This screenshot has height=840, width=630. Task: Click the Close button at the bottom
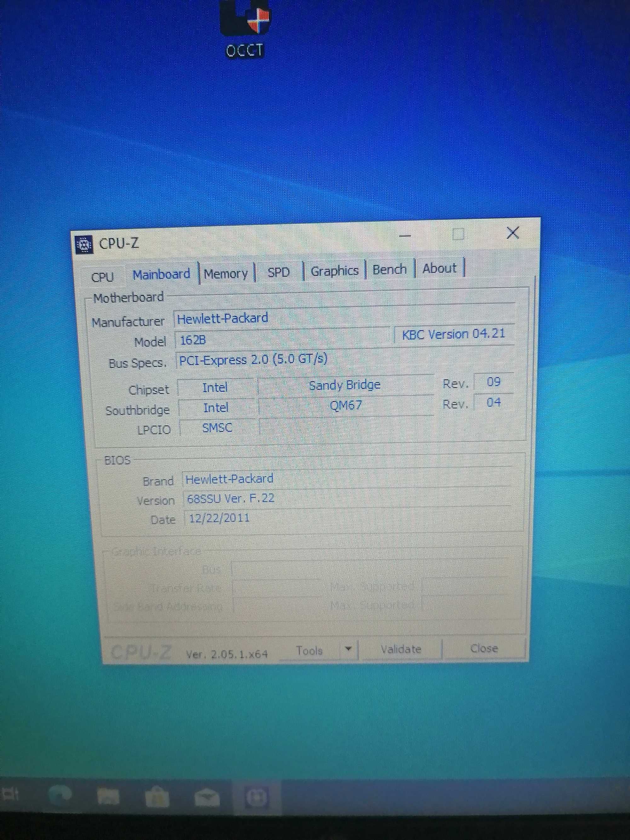[484, 648]
